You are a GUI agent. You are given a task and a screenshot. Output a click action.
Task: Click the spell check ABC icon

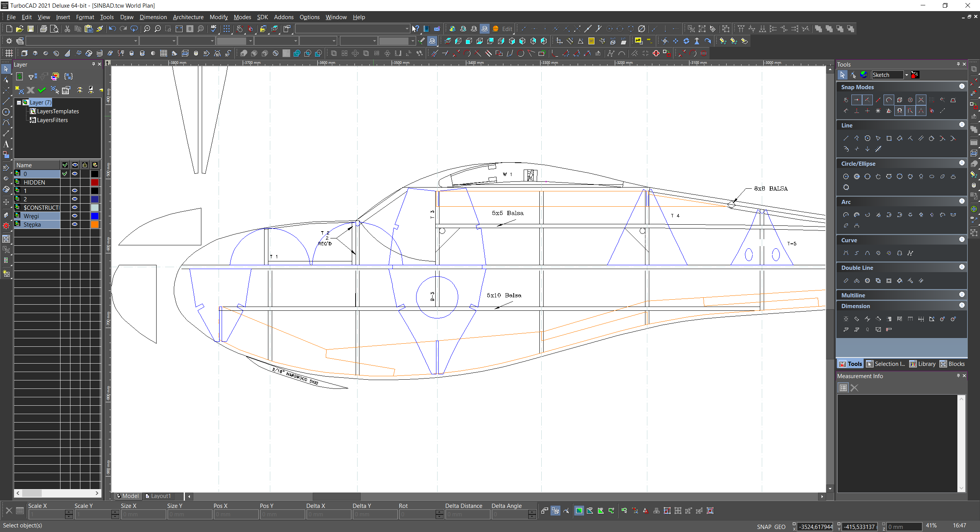click(214, 29)
